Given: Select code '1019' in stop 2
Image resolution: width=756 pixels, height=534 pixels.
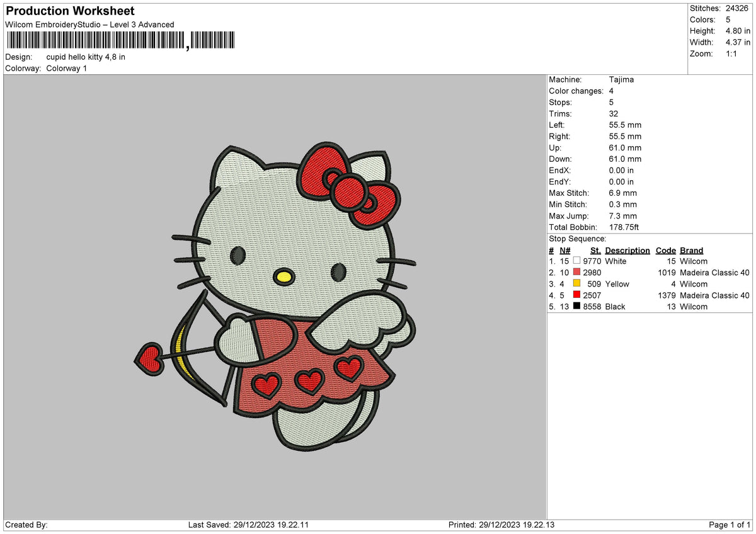Looking at the screenshot, I should 667,272.
